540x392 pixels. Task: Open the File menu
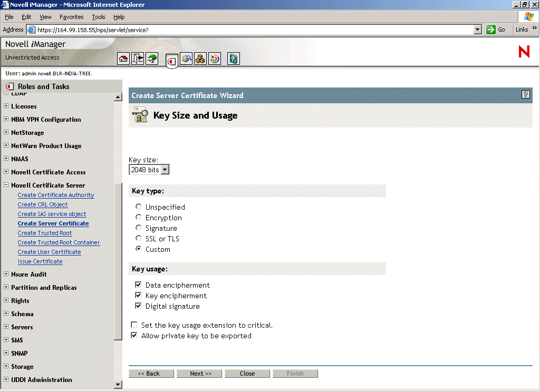(9, 17)
